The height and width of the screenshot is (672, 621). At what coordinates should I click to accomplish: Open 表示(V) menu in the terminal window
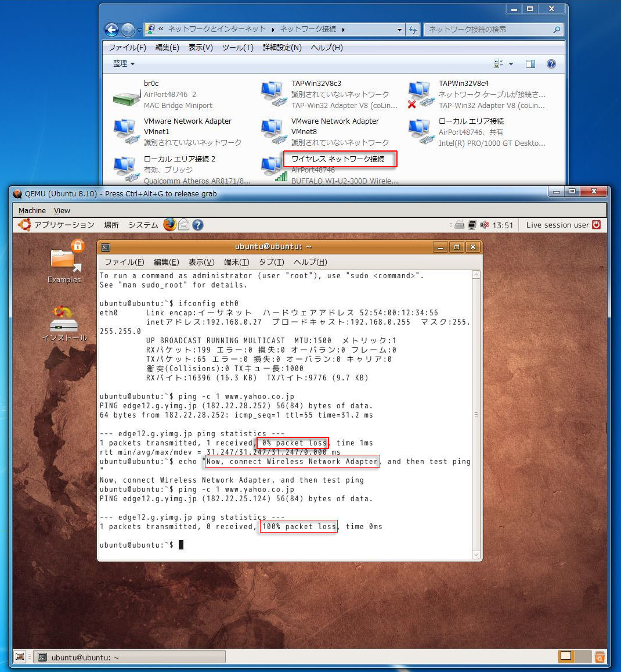click(x=201, y=262)
